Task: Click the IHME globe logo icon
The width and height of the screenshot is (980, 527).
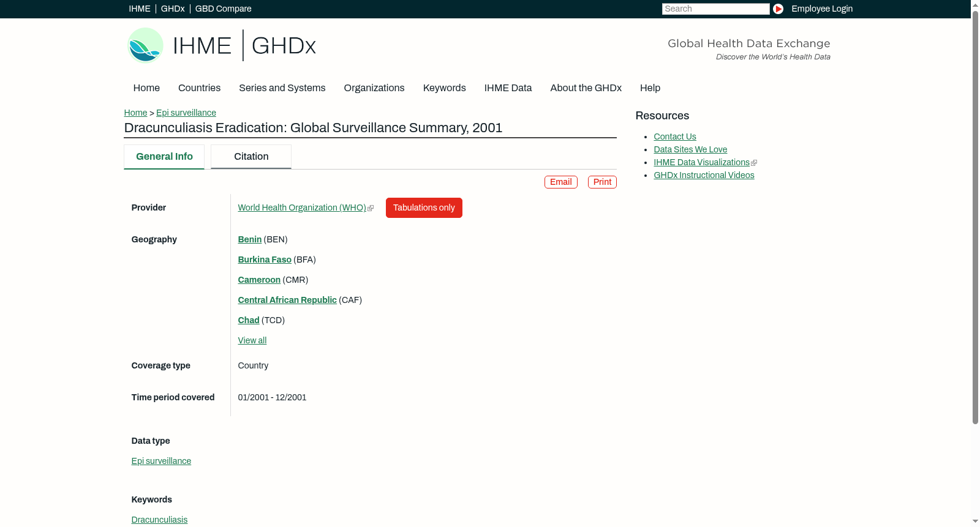Action: pyautogui.click(x=145, y=45)
